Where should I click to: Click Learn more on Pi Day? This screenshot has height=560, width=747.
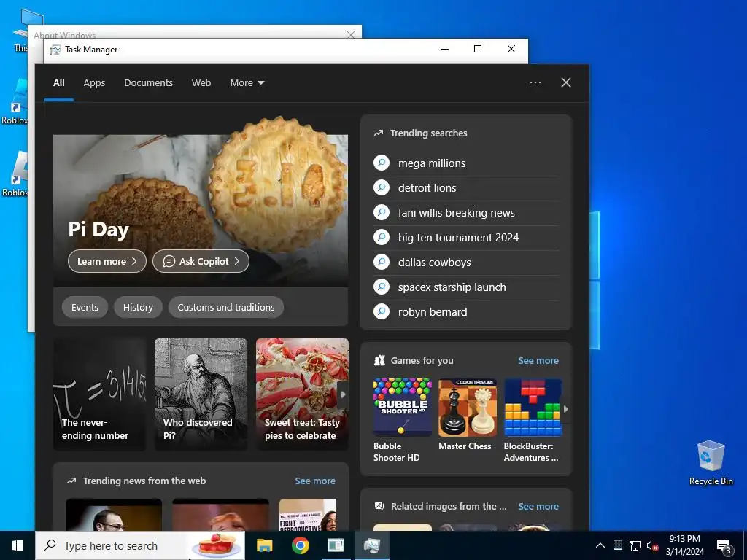tap(107, 261)
